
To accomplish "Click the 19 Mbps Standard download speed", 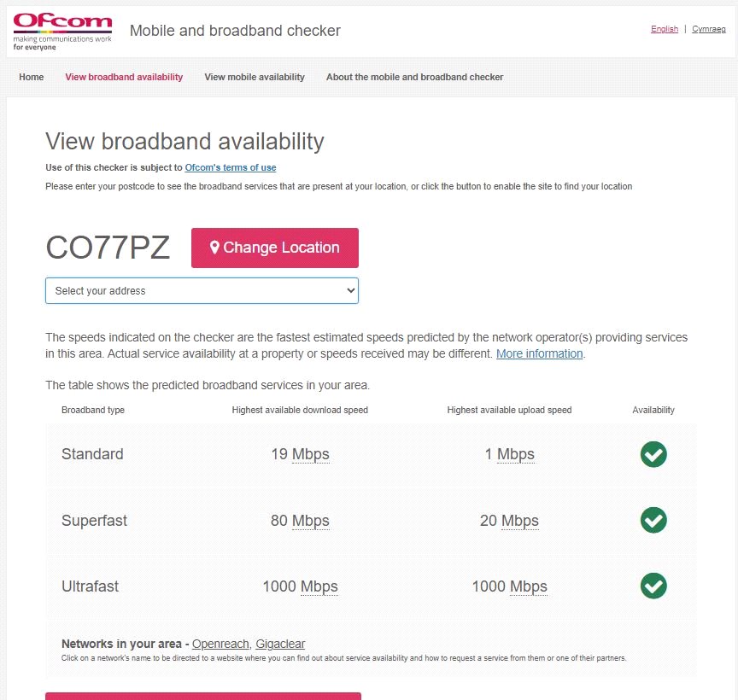I will click(301, 454).
